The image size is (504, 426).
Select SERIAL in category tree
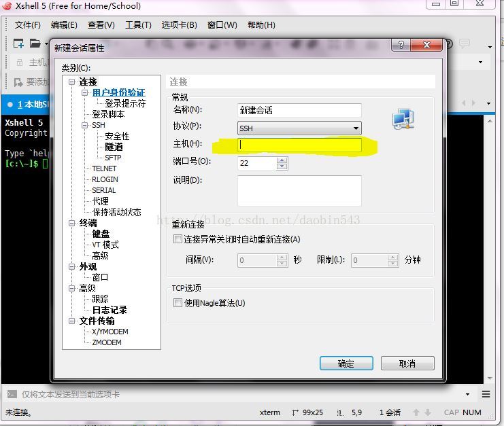104,190
